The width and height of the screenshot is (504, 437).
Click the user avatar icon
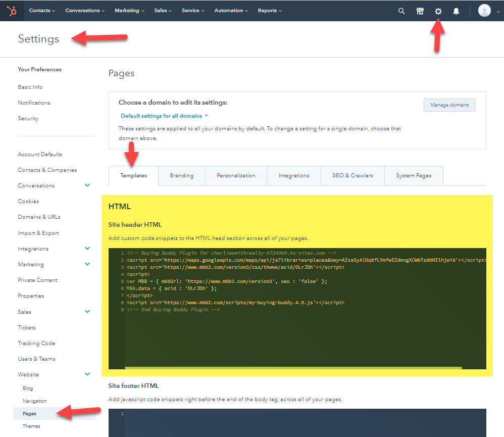pyautogui.click(x=484, y=11)
